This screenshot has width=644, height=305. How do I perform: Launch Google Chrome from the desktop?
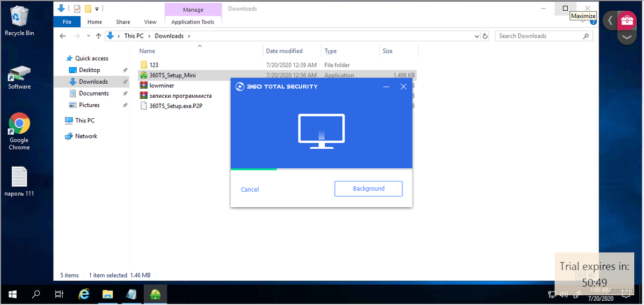(x=19, y=132)
